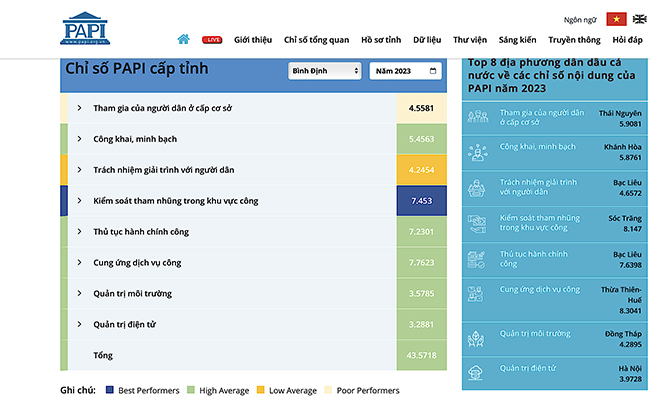Click dark blue score 7.453

[421, 201]
